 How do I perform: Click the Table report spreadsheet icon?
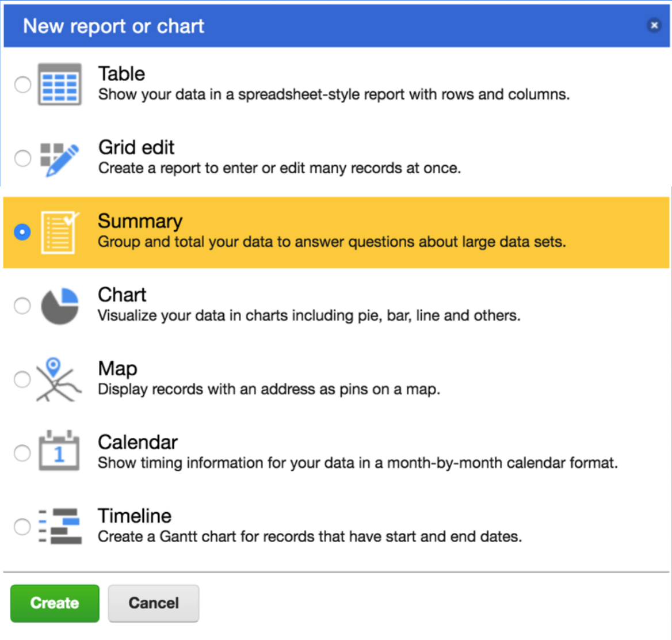point(59,85)
